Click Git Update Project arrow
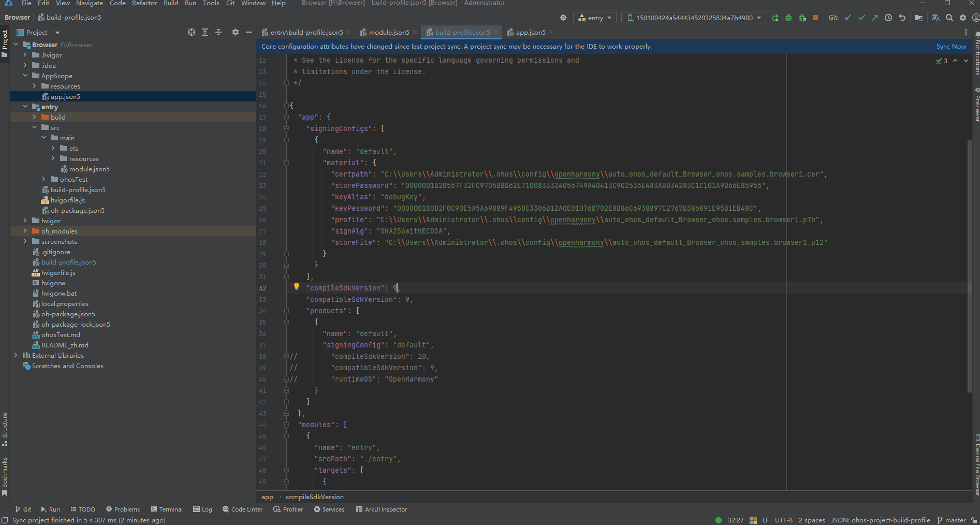Screen dimensions: 980x525 [848, 18]
